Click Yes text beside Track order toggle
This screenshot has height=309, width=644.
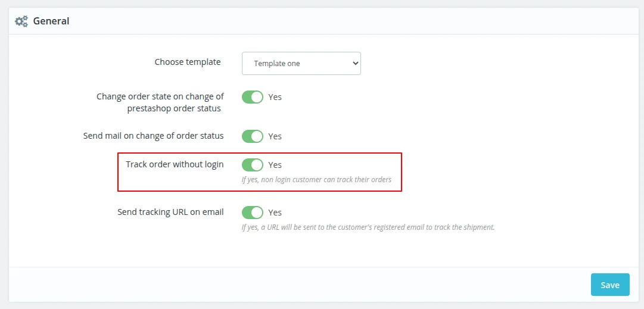pyautogui.click(x=275, y=165)
